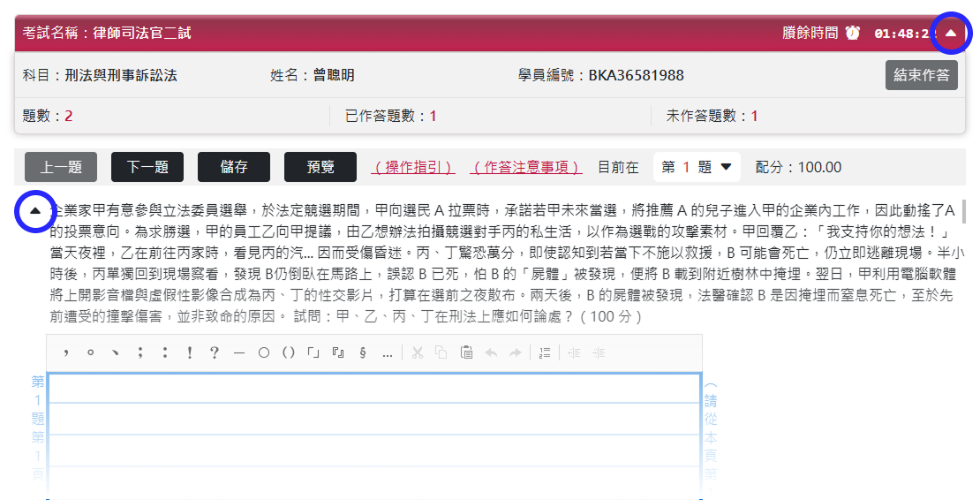Image resolution: width=980 pixels, height=500 pixels.
Task: Insert a semicolon from the punctuation toolbar
Action: (x=140, y=353)
